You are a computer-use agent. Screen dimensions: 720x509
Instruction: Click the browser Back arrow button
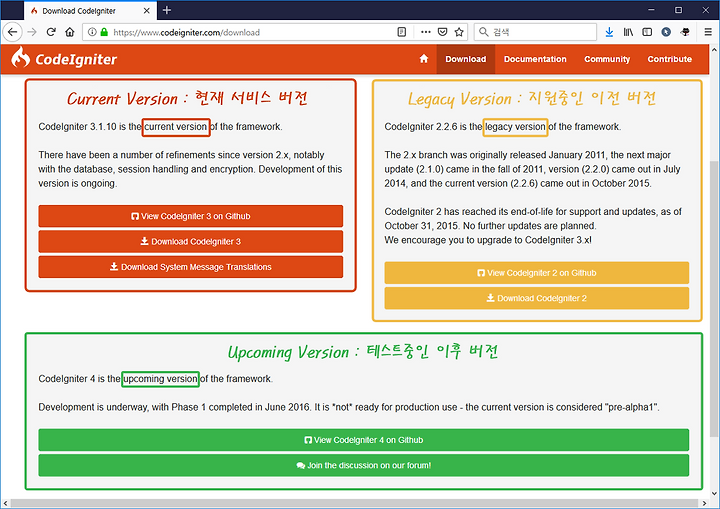12,32
